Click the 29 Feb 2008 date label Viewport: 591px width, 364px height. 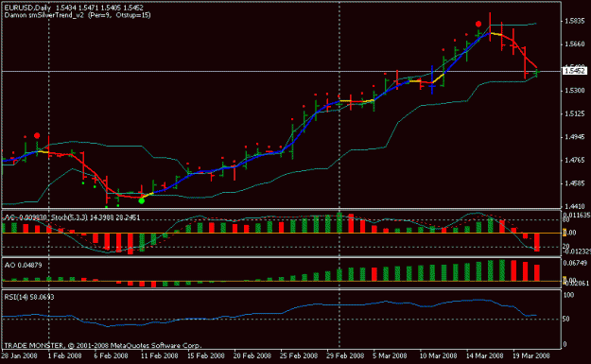click(345, 355)
